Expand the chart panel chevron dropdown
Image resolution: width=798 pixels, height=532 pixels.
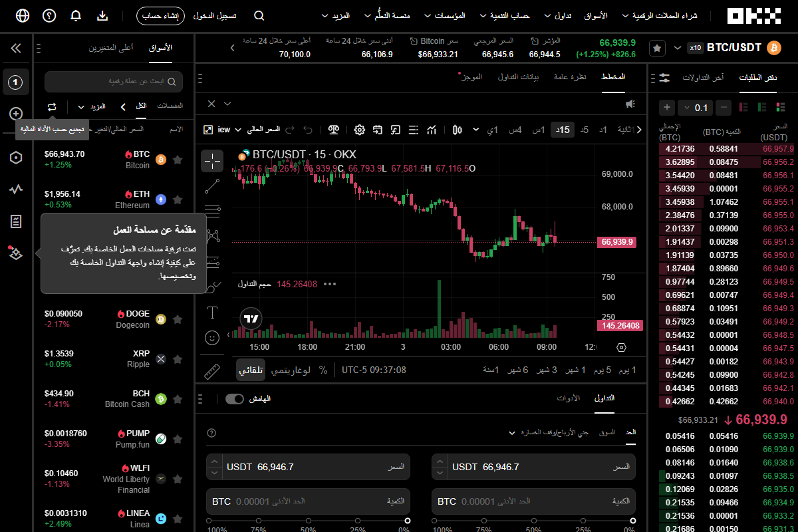tap(227, 104)
